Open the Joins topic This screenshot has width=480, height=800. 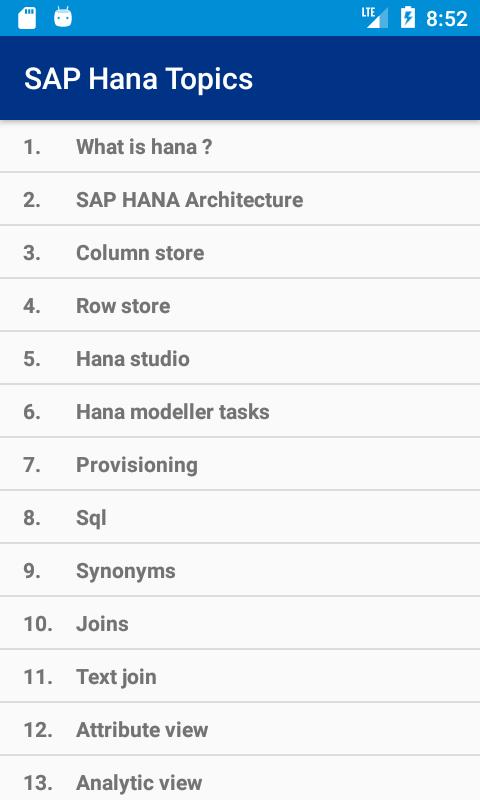pos(240,624)
